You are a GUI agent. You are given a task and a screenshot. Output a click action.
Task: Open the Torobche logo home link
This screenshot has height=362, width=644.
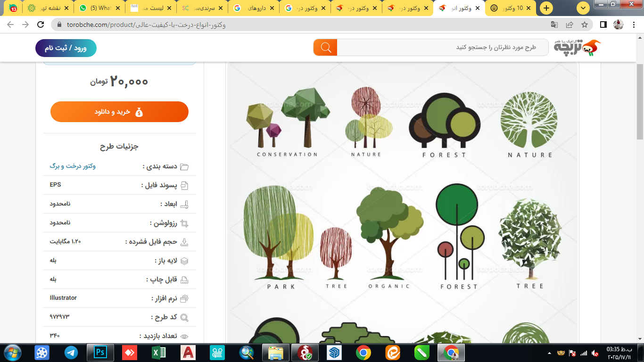click(x=578, y=48)
